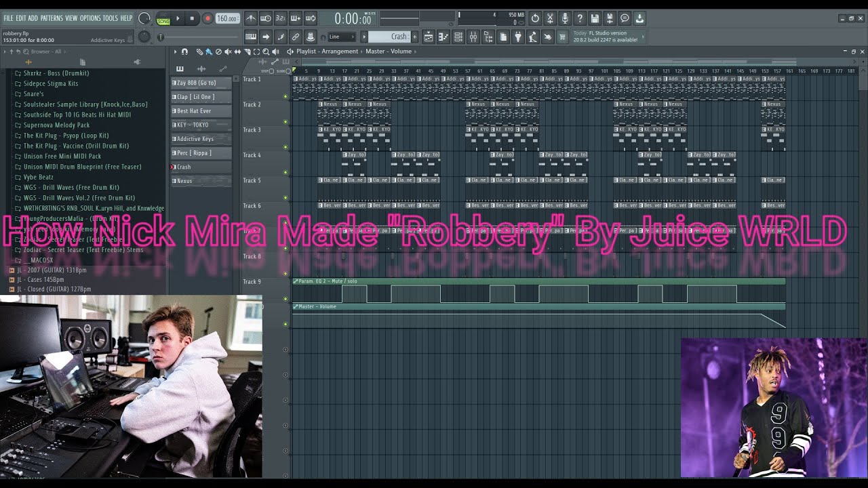Save the project with the disk icon
Viewport: 868px width, 488px height.
tap(595, 18)
